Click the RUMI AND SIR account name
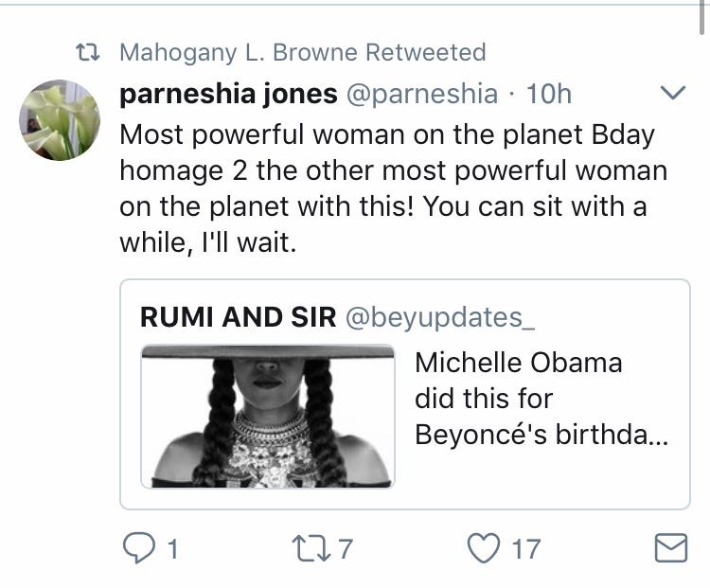710x588 pixels. [238, 317]
